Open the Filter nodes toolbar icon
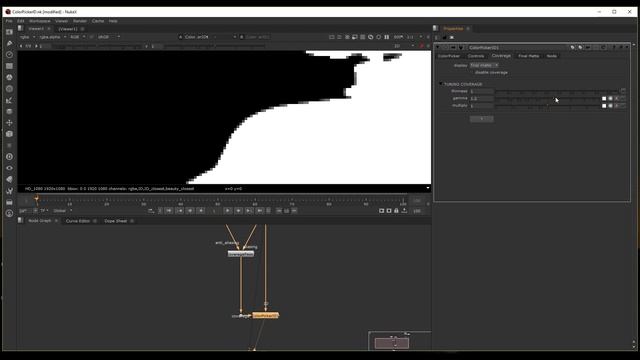Image resolution: width=640 pixels, height=360 pixels. (9, 89)
